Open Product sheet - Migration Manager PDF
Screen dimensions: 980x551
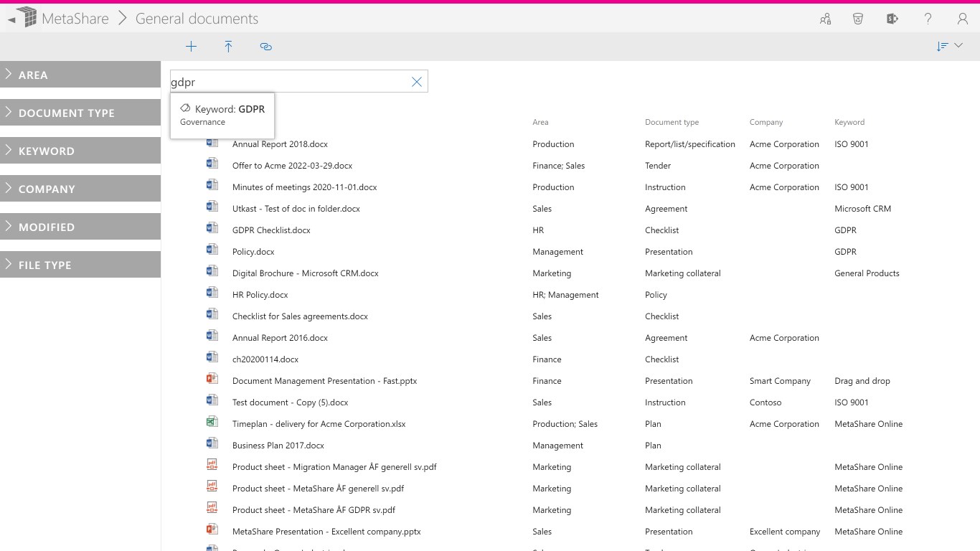pos(334,467)
